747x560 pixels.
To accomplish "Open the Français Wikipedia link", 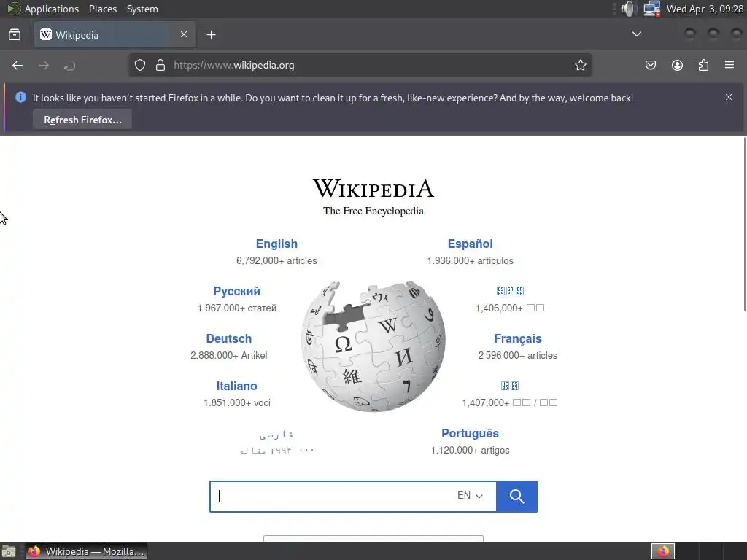I will (x=518, y=338).
